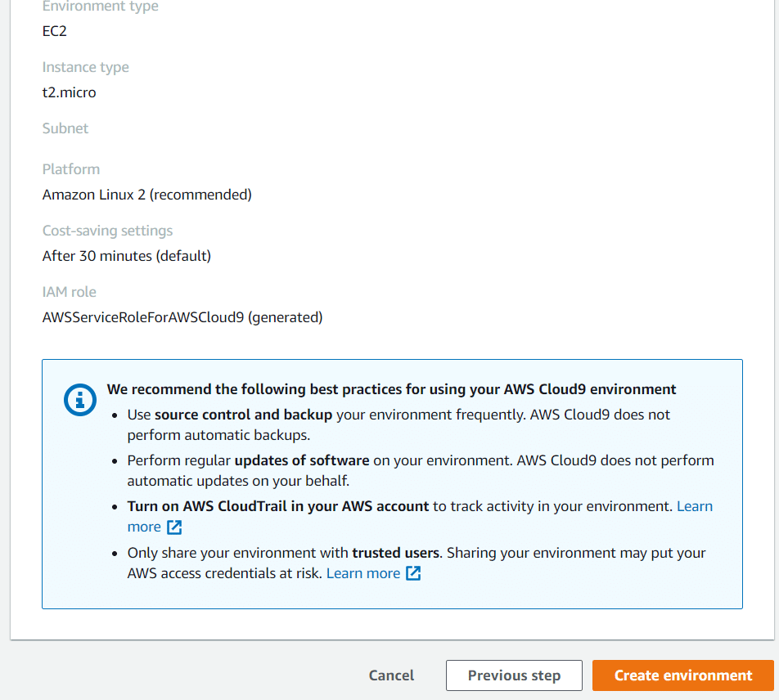The image size is (779, 700).
Task: Click Cancel to abandon environment creation
Action: [391, 675]
